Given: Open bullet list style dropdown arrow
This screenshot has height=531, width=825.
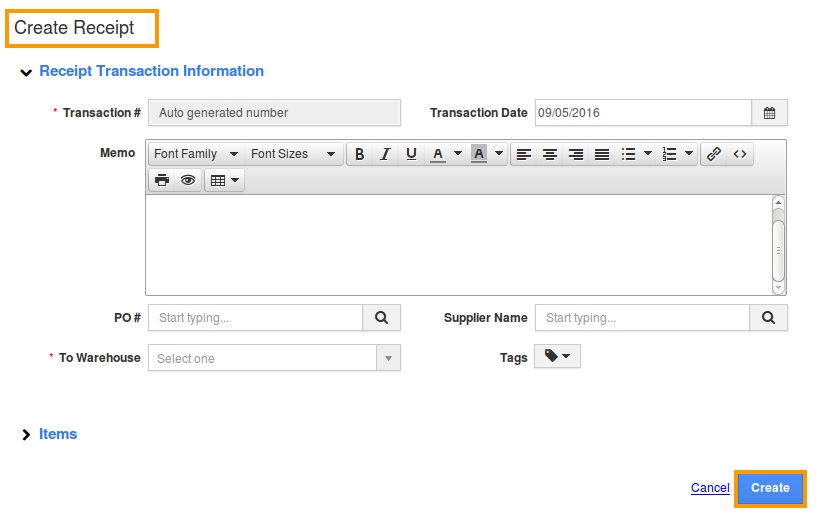Looking at the screenshot, I should click(648, 154).
